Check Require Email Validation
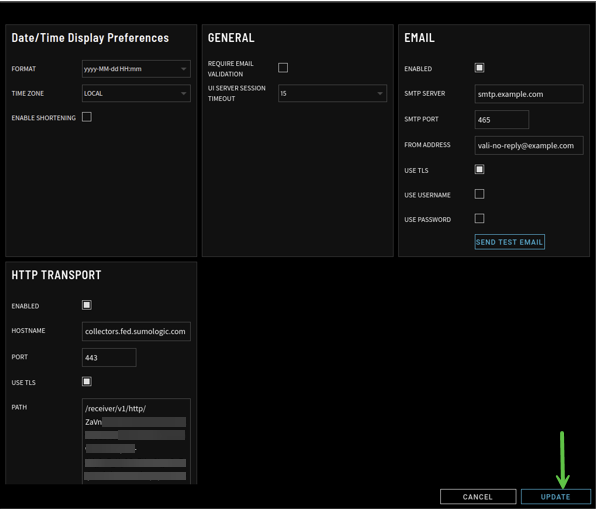The image size is (596, 509). (x=283, y=68)
